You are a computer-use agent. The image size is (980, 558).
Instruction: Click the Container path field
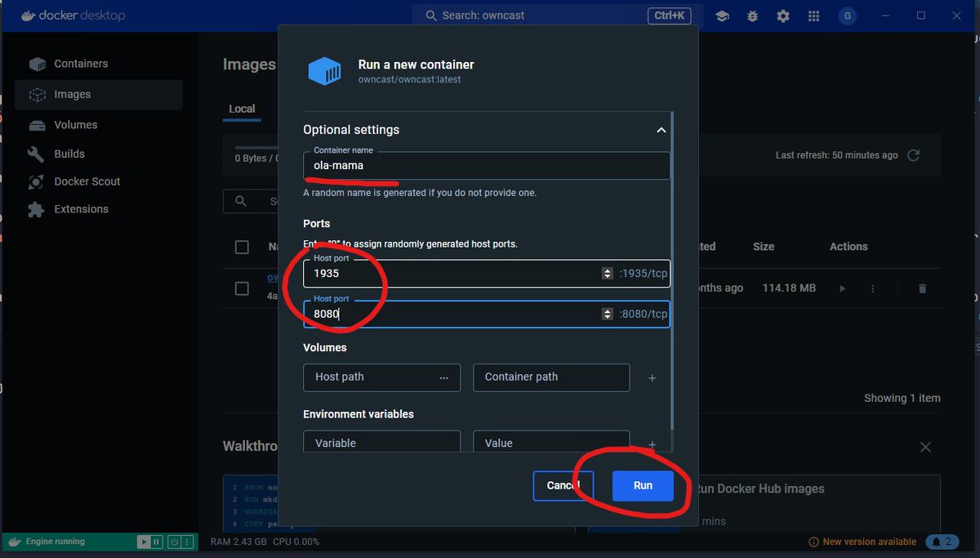(551, 377)
